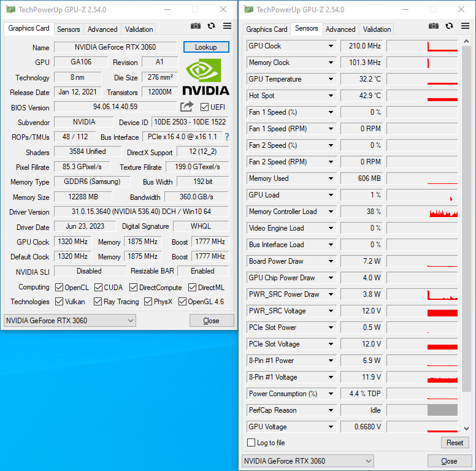This screenshot has width=476, height=471.
Task: Click the sensors scrollbar up arrow
Action: 467,41
